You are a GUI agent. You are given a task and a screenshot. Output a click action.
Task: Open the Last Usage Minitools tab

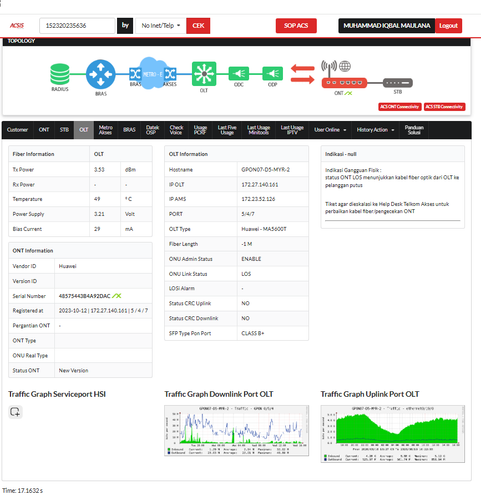coord(258,130)
